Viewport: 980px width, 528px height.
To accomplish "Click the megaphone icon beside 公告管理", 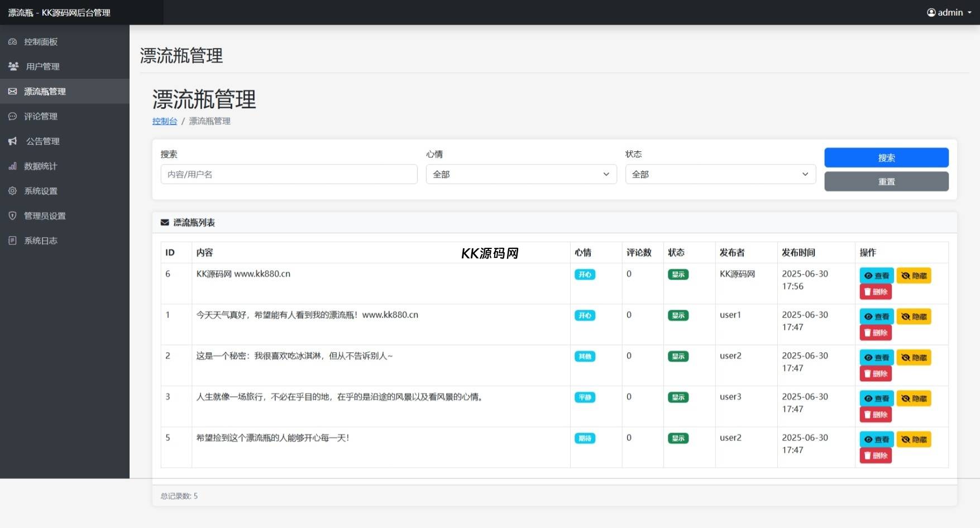I will pyautogui.click(x=12, y=141).
